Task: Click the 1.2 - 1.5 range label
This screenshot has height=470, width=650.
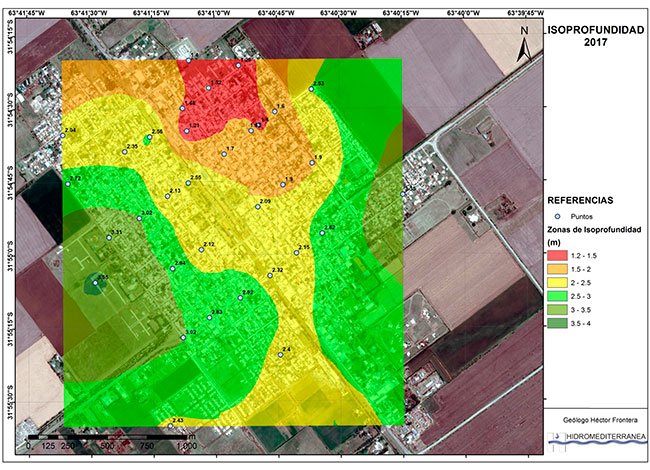Action: (x=584, y=256)
